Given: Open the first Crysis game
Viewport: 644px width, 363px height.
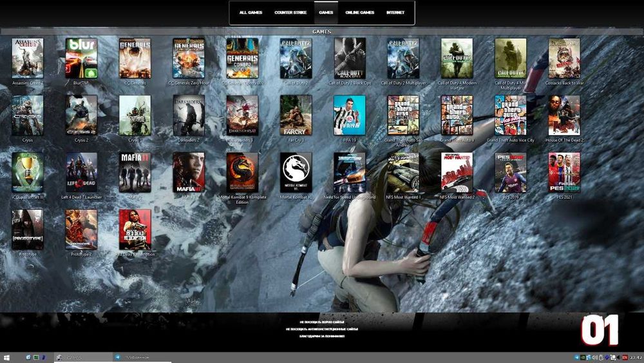Looking at the screenshot, I should click(x=28, y=115).
